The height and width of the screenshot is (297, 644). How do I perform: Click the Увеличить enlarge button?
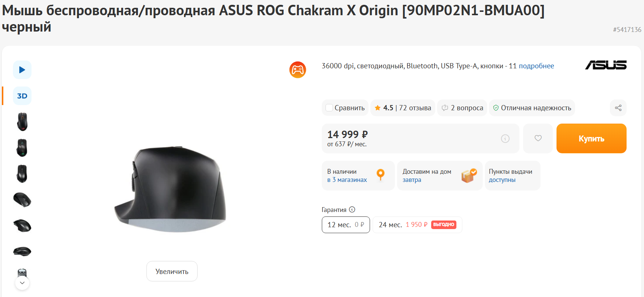172,271
